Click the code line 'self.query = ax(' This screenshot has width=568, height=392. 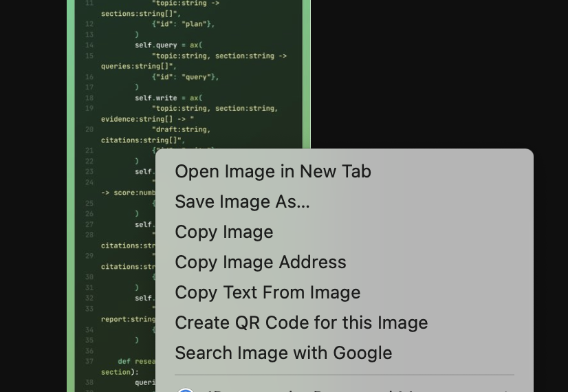tap(168, 45)
